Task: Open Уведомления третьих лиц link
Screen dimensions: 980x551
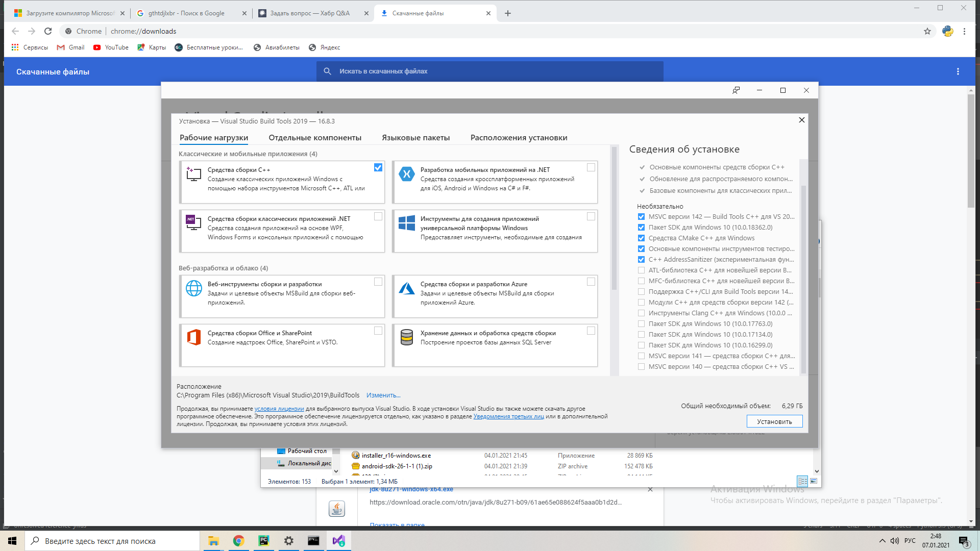Action: point(508,416)
